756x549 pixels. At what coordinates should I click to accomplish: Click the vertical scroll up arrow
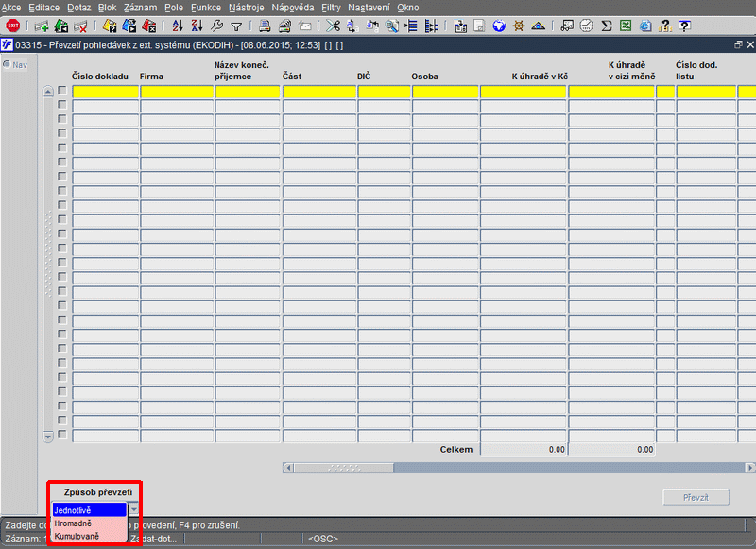48,91
